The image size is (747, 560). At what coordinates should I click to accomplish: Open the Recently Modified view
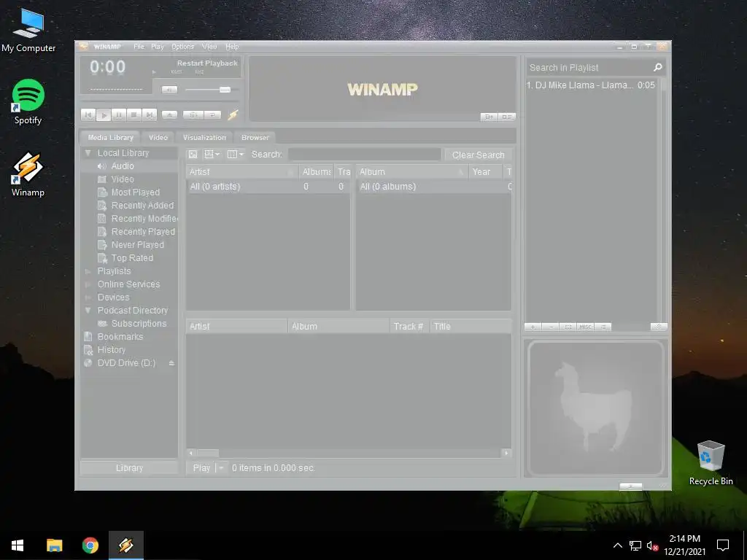point(144,219)
